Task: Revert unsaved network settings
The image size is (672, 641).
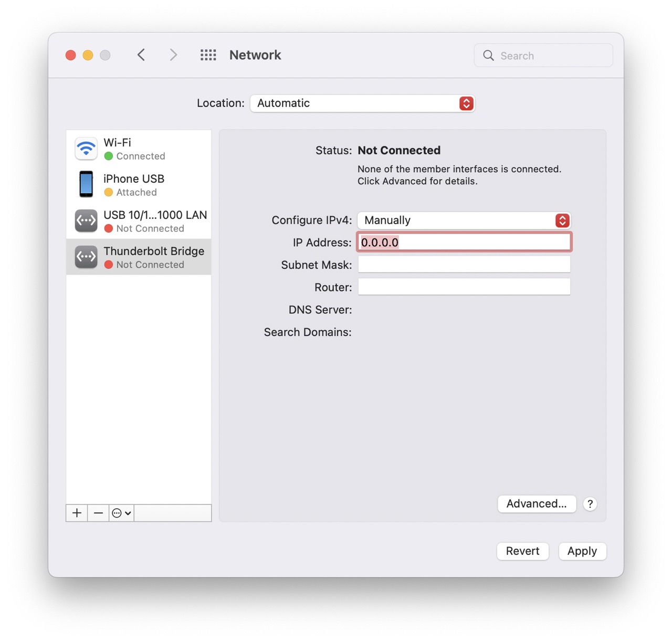Action: point(522,551)
